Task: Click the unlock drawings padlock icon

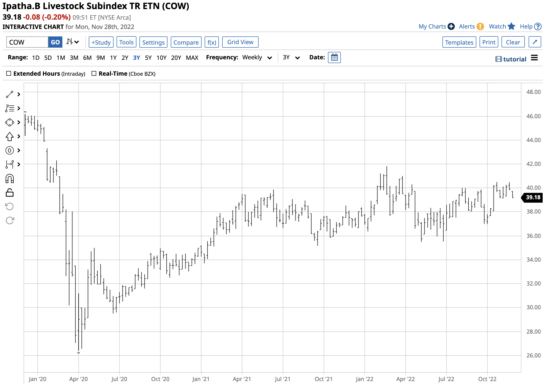Action: [x=10, y=193]
